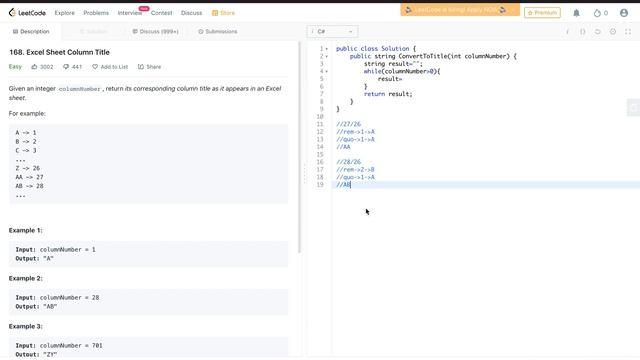Click 'while(columnNumber>0){' on line 4

pyautogui.click(x=402, y=71)
